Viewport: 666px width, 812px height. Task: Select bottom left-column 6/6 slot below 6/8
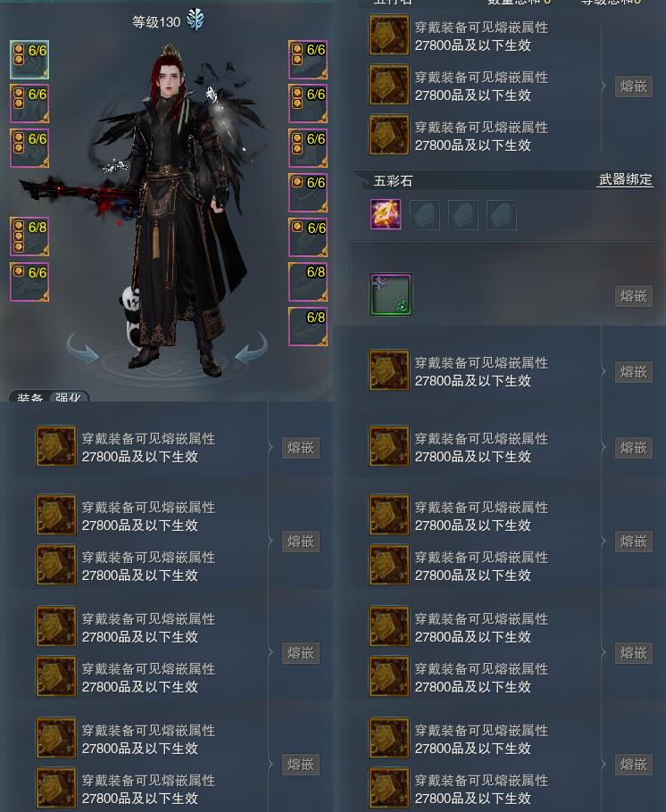[29, 282]
